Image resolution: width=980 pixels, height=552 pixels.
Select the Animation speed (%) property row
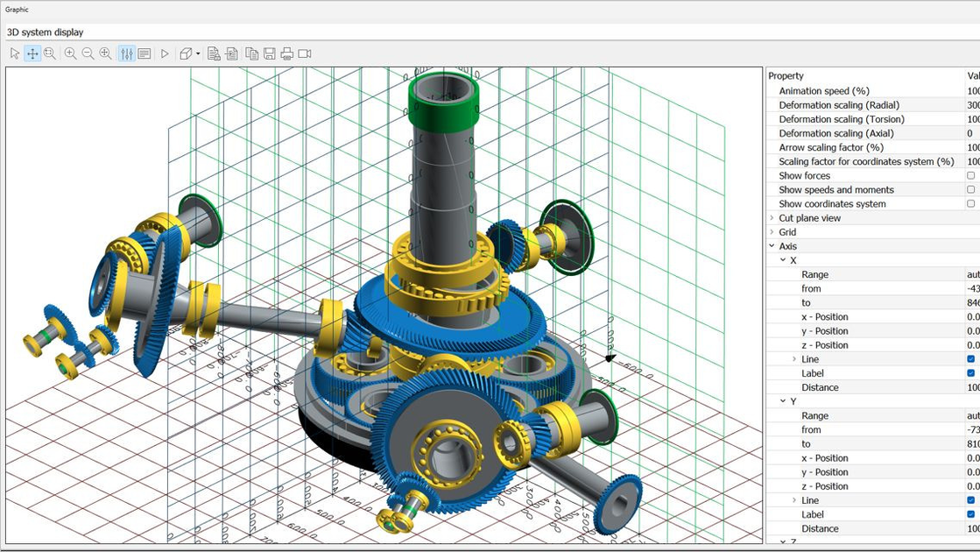tap(823, 91)
